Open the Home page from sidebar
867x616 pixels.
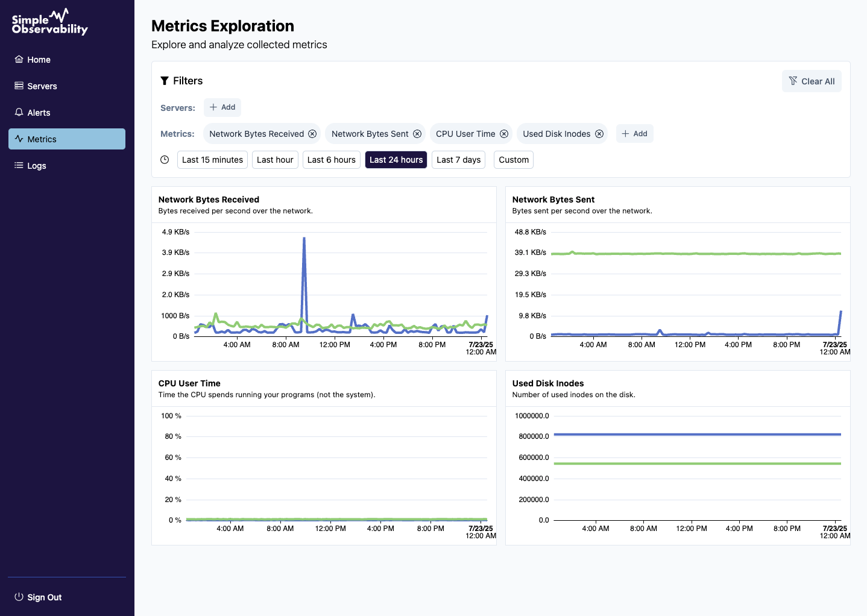point(39,60)
